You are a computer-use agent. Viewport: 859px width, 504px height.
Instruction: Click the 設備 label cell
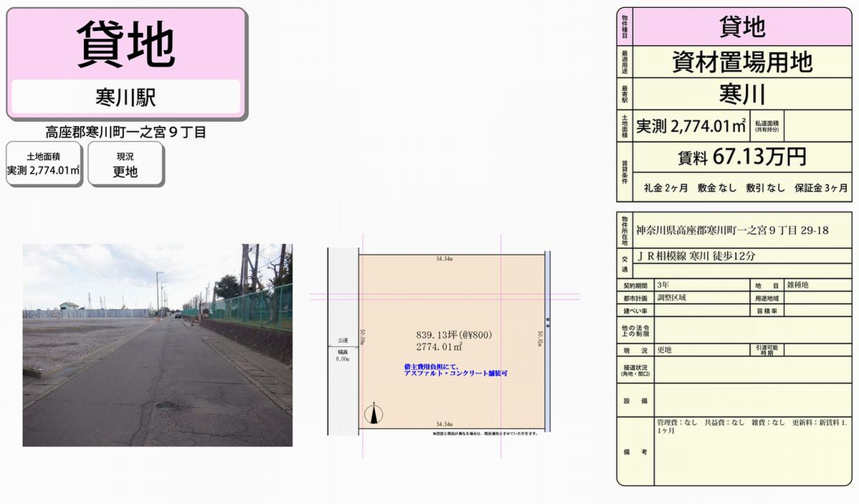[x=635, y=401]
